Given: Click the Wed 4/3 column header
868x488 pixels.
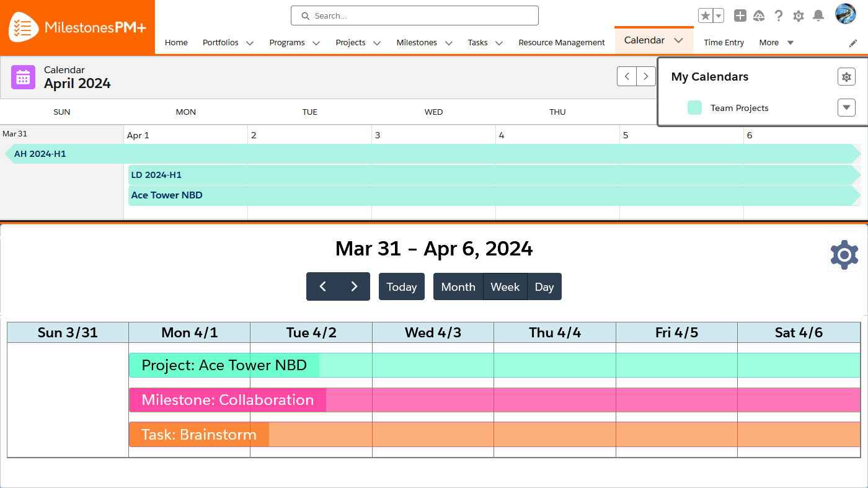Looking at the screenshot, I should point(433,332).
